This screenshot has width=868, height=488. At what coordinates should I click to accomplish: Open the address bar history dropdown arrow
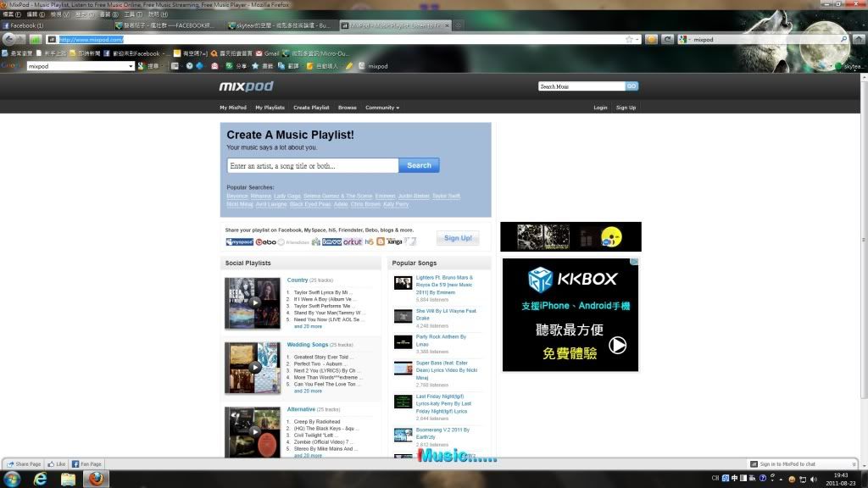[x=637, y=39]
